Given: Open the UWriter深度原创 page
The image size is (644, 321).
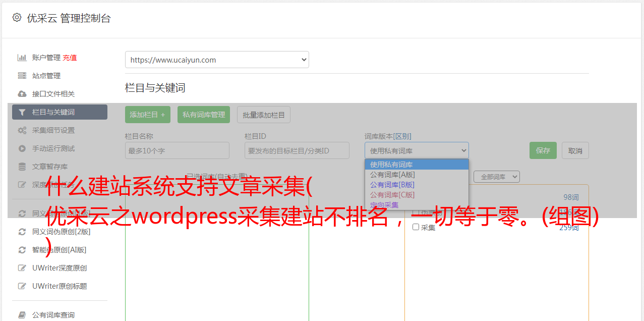Looking at the screenshot, I should (x=60, y=268).
